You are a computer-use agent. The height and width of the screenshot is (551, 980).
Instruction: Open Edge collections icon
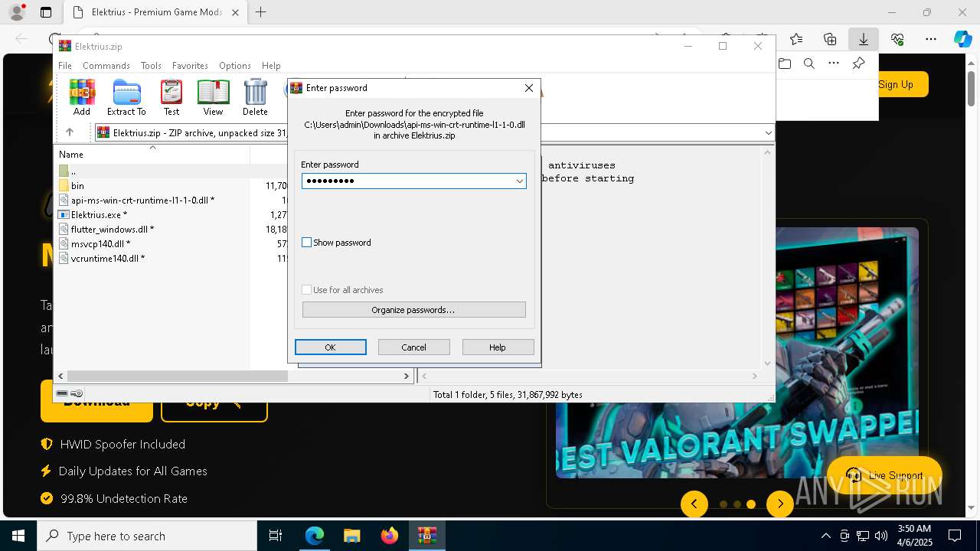830,39
